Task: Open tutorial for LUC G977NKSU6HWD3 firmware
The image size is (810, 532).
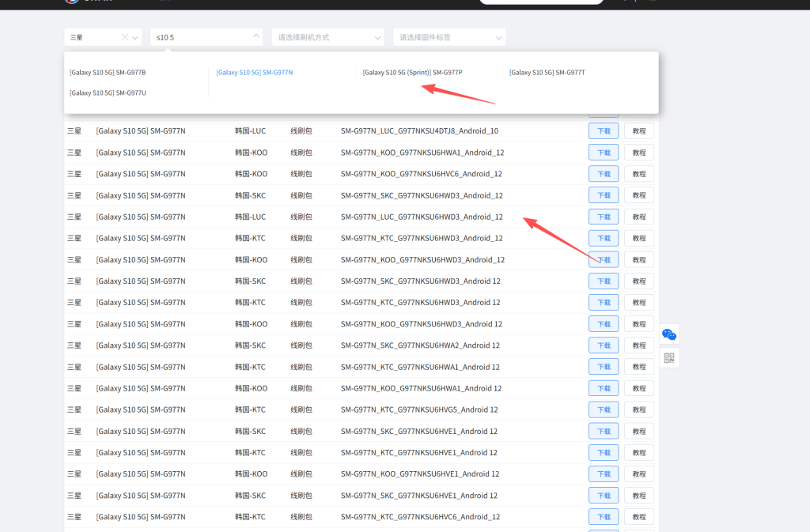Action: click(x=639, y=217)
